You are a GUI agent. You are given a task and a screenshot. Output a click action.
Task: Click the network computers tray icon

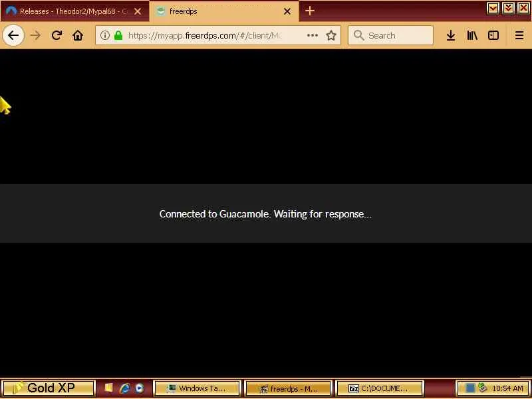(x=483, y=388)
